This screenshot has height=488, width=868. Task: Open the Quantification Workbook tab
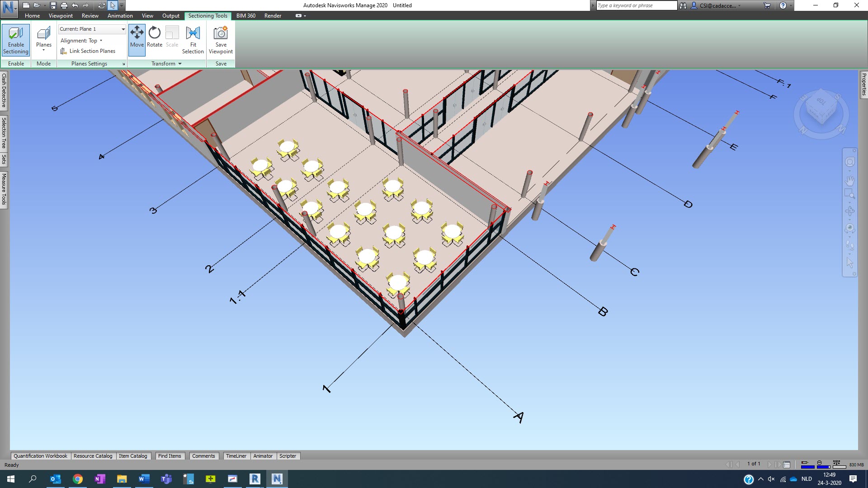click(x=40, y=456)
